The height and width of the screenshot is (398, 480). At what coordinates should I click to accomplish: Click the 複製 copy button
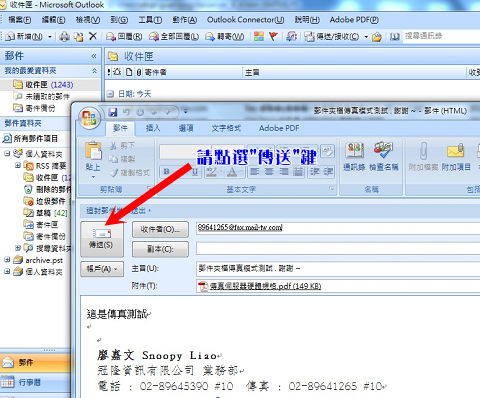click(x=122, y=159)
